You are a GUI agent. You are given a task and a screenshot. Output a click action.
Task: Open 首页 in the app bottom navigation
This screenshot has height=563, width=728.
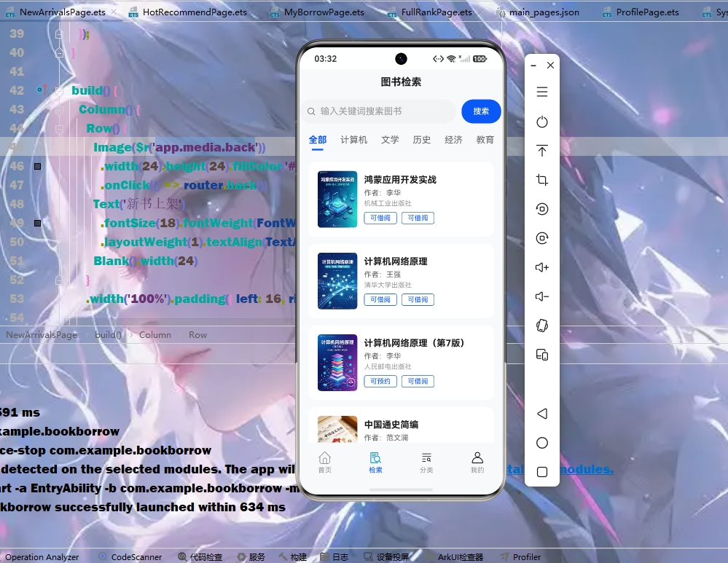coord(324,462)
